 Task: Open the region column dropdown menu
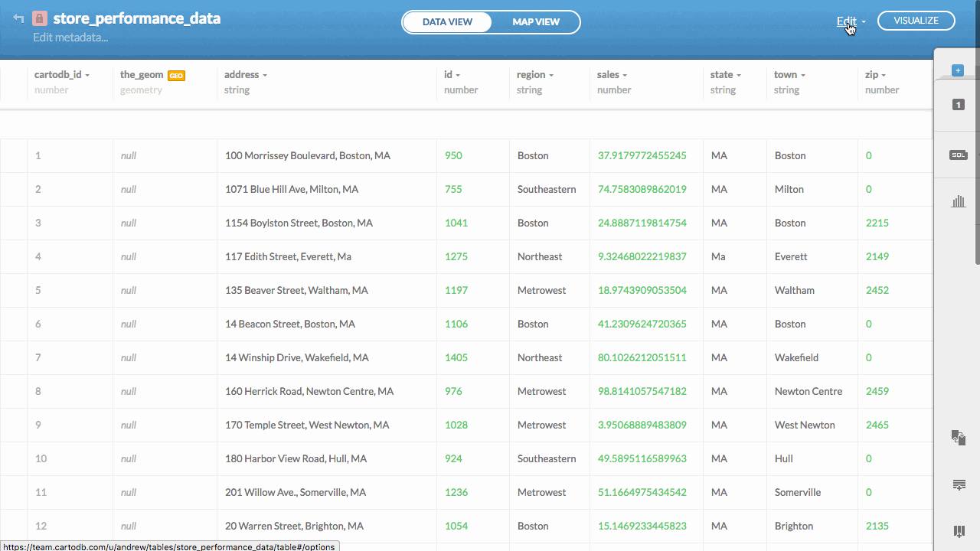550,74
